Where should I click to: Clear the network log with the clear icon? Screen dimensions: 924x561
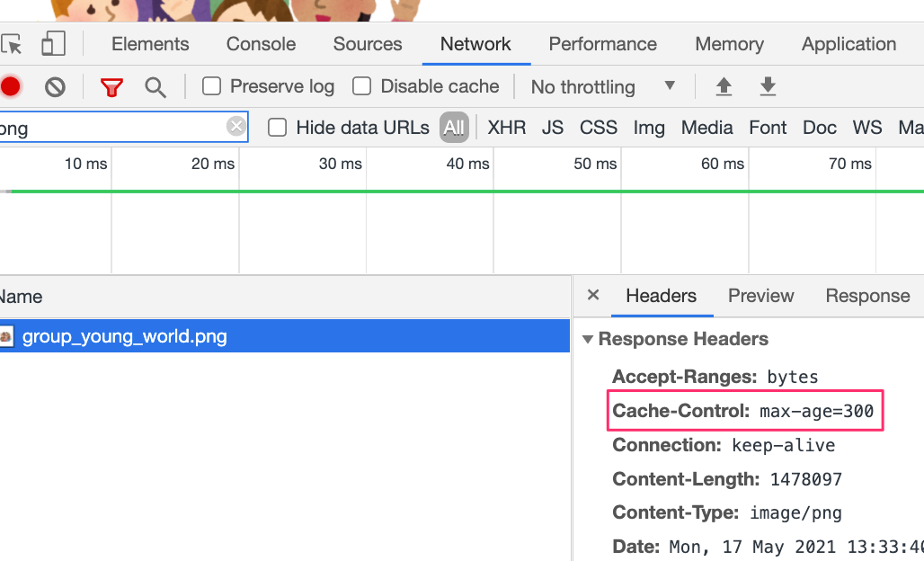(56, 87)
